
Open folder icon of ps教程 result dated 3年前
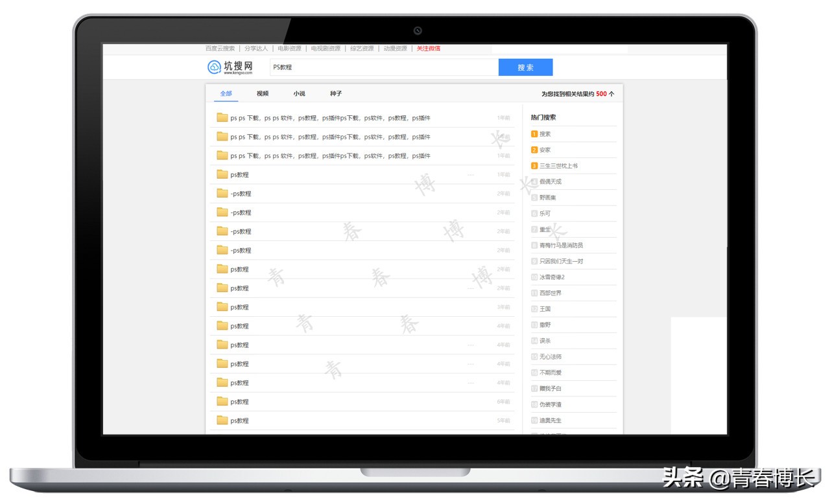(x=222, y=306)
